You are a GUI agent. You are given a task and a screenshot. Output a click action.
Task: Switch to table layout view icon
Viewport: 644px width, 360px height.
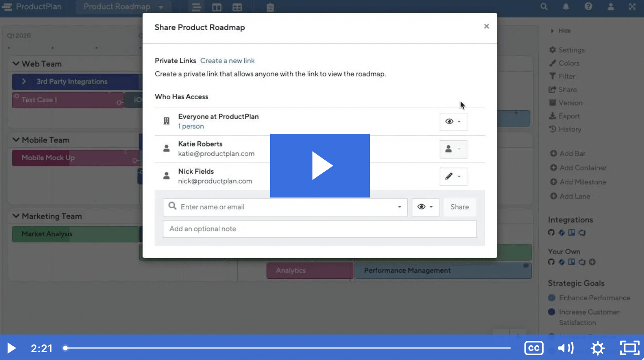(237, 7)
